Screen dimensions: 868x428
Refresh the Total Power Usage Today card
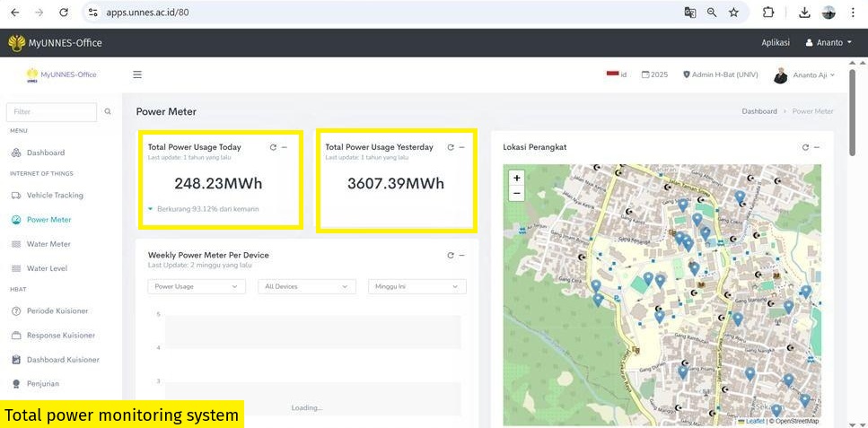click(x=273, y=147)
